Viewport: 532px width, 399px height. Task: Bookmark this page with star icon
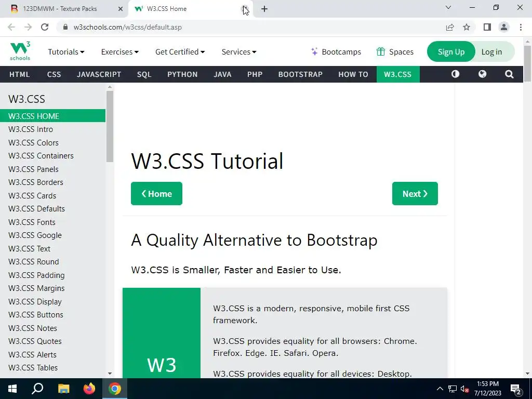click(x=467, y=27)
